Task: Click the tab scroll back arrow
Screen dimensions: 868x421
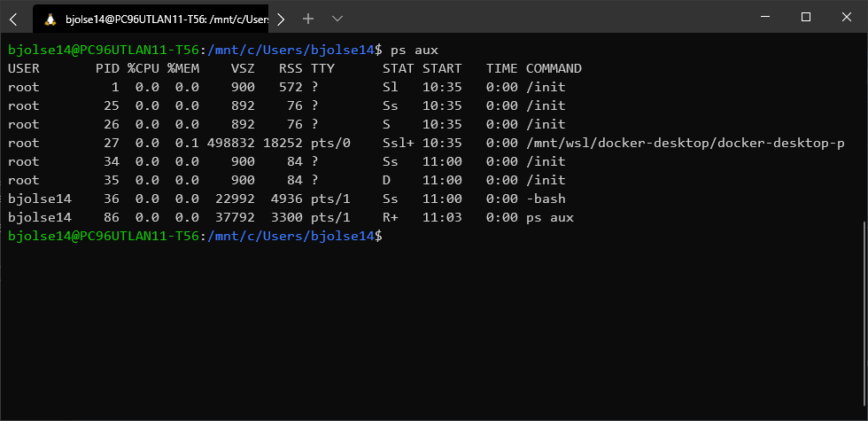Action: tap(14, 19)
